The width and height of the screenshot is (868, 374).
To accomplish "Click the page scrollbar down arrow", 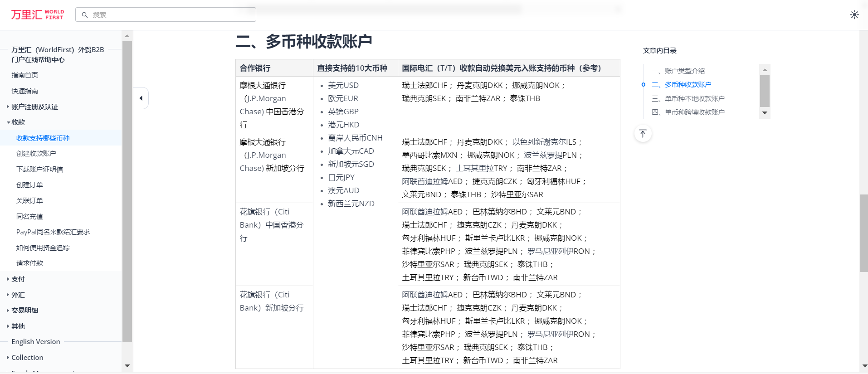I will 864,366.
